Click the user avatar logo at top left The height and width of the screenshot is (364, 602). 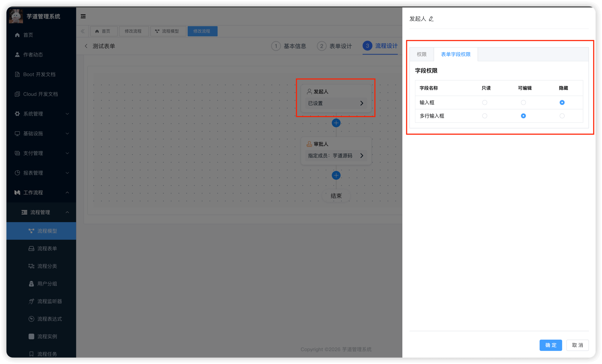tap(16, 16)
